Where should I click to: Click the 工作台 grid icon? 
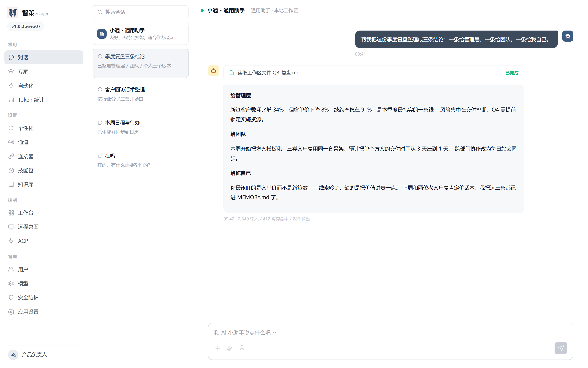[11, 213]
